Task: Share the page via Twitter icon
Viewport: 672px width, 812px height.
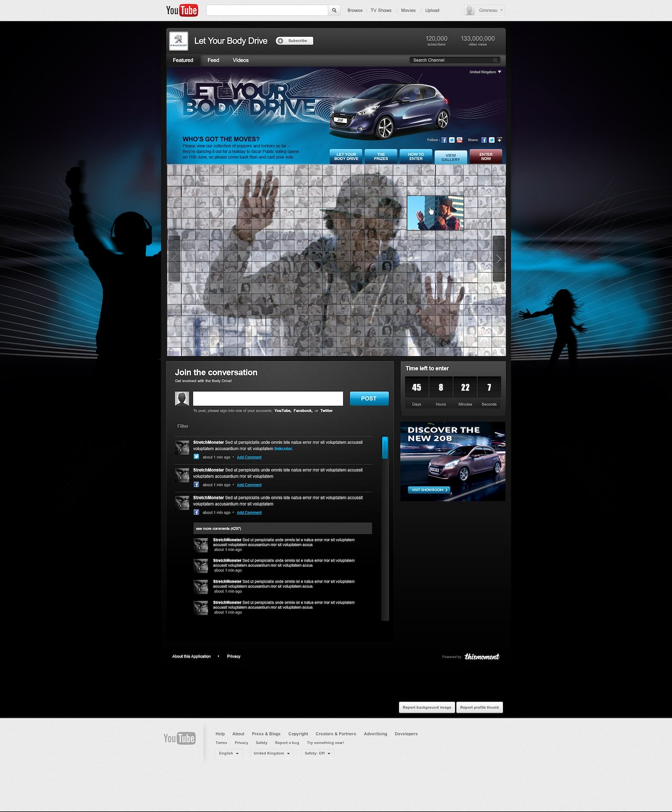Action: pos(491,140)
